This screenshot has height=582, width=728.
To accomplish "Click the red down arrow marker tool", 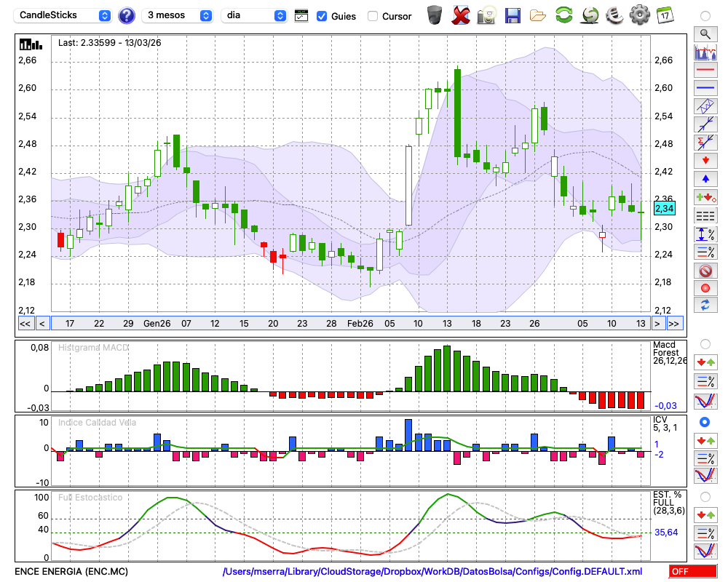I will pos(705,160).
